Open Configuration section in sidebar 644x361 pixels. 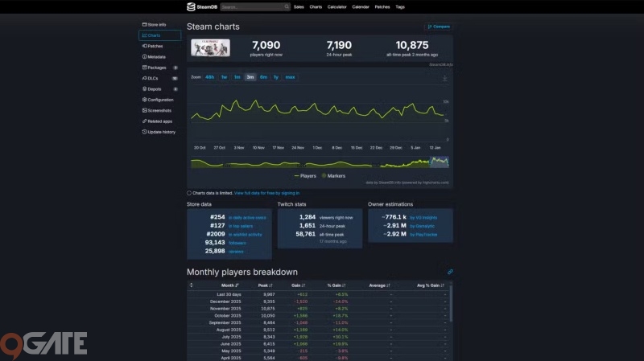click(x=159, y=100)
